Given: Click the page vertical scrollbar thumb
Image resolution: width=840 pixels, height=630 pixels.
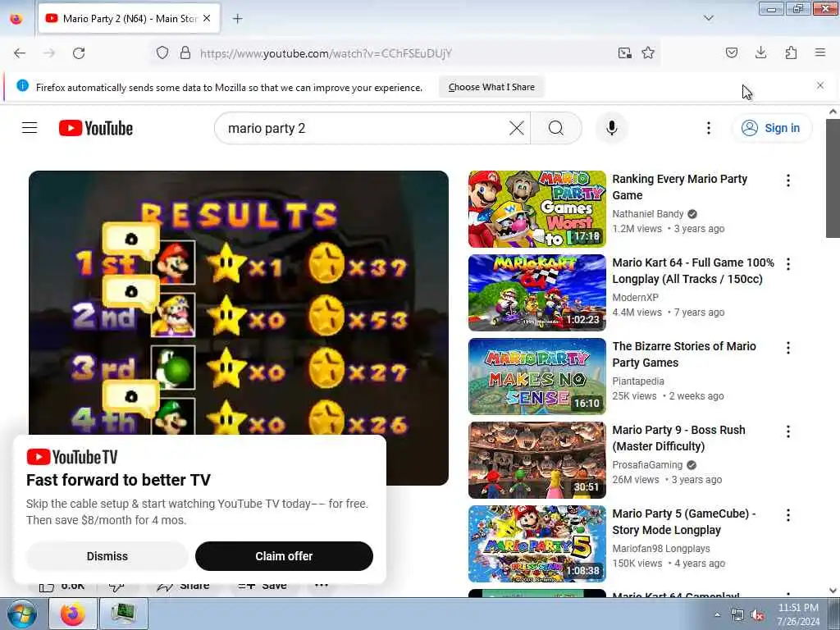Looking at the screenshot, I should point(833,178).
